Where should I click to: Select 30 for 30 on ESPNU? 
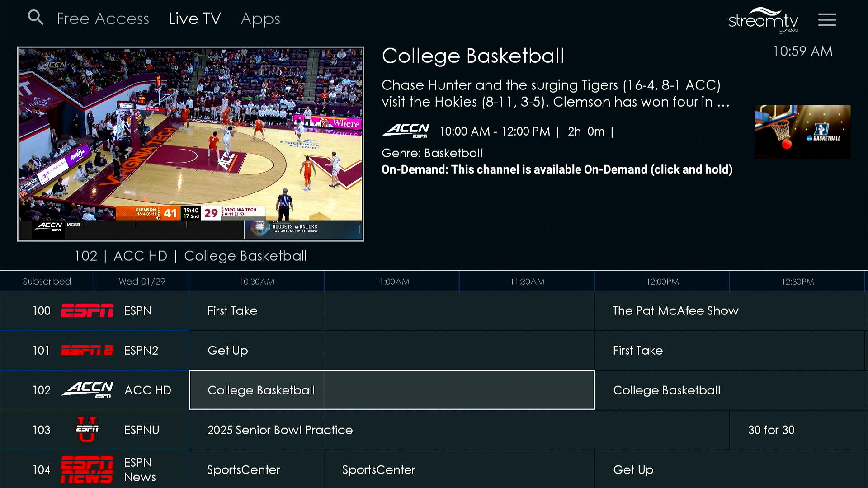click(799, 430)
